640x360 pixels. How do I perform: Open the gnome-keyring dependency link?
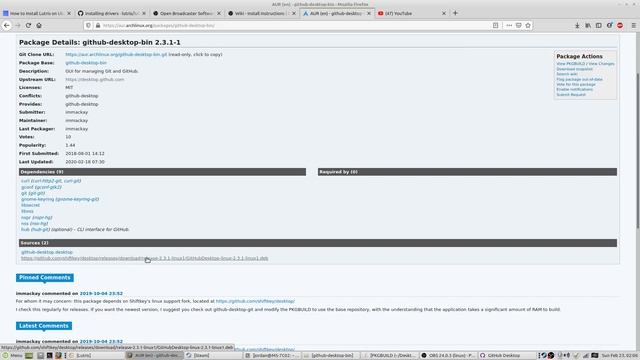click(x=38, y=199)
